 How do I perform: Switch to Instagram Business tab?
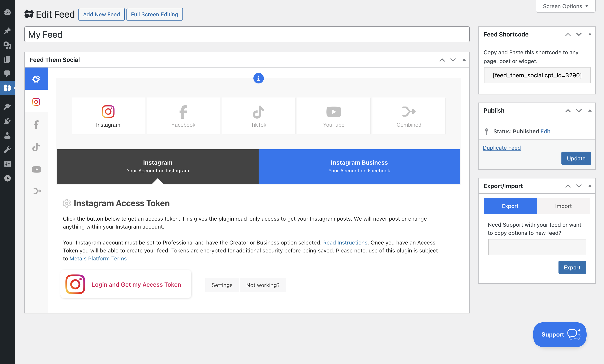359,166
